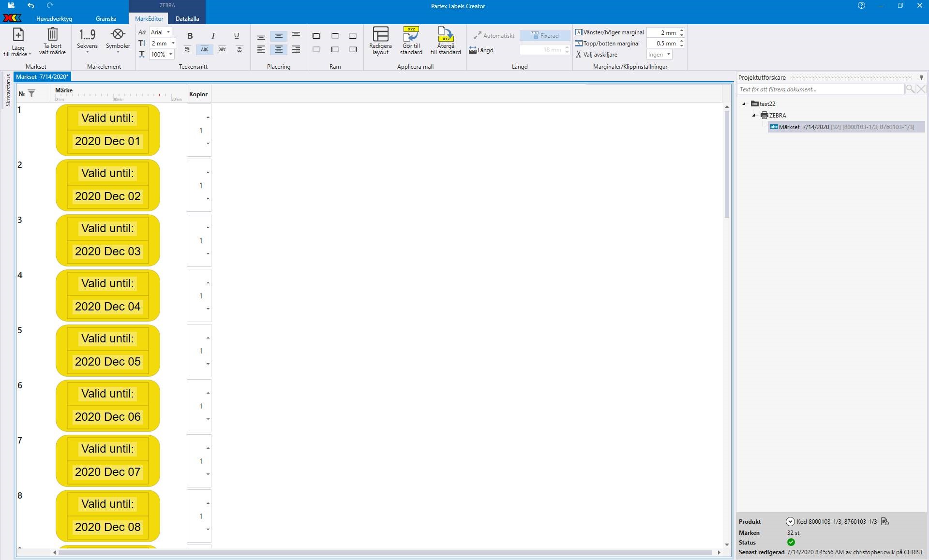929x560 pixels.
Task: Click the Kopior column header
Action: pos(198,94)
